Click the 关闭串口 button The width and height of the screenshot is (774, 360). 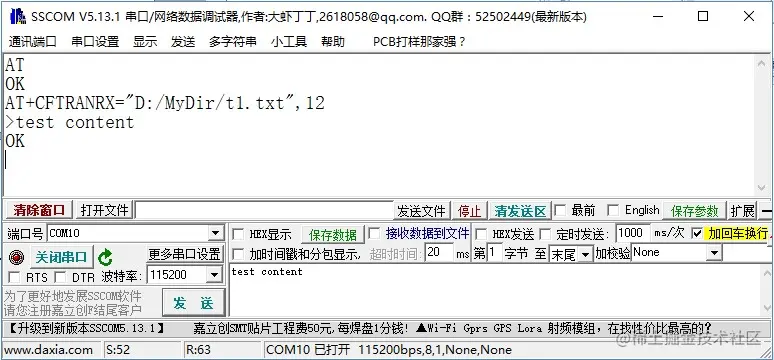pos(61,257)
